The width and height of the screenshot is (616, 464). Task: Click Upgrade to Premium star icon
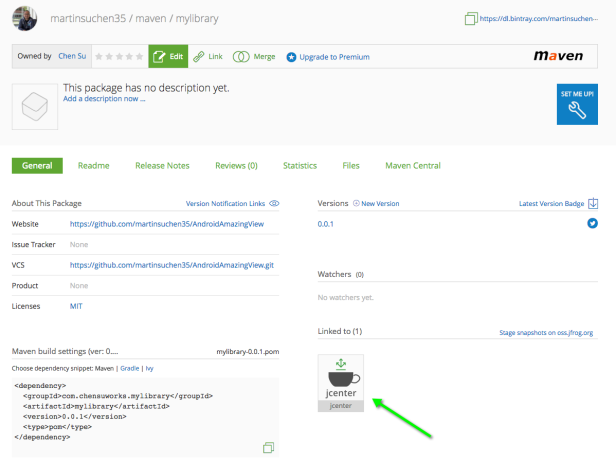(291, 57)
